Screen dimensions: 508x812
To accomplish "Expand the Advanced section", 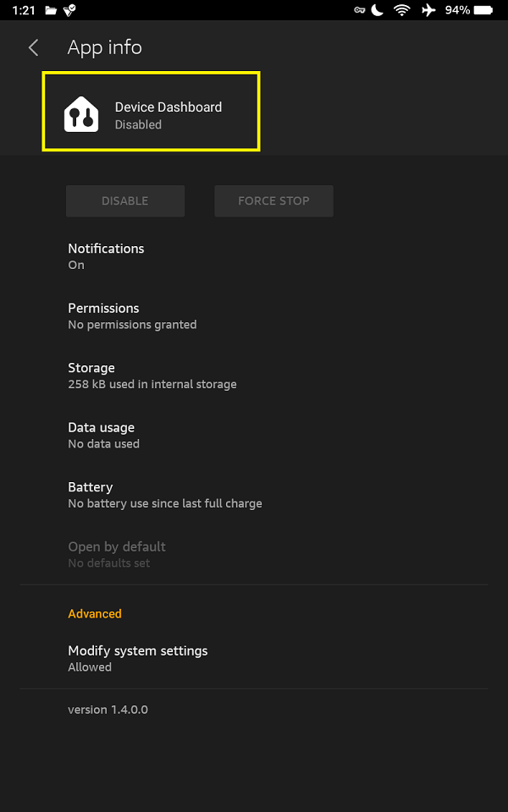I will pyautogui.click(x=95, y=613).
